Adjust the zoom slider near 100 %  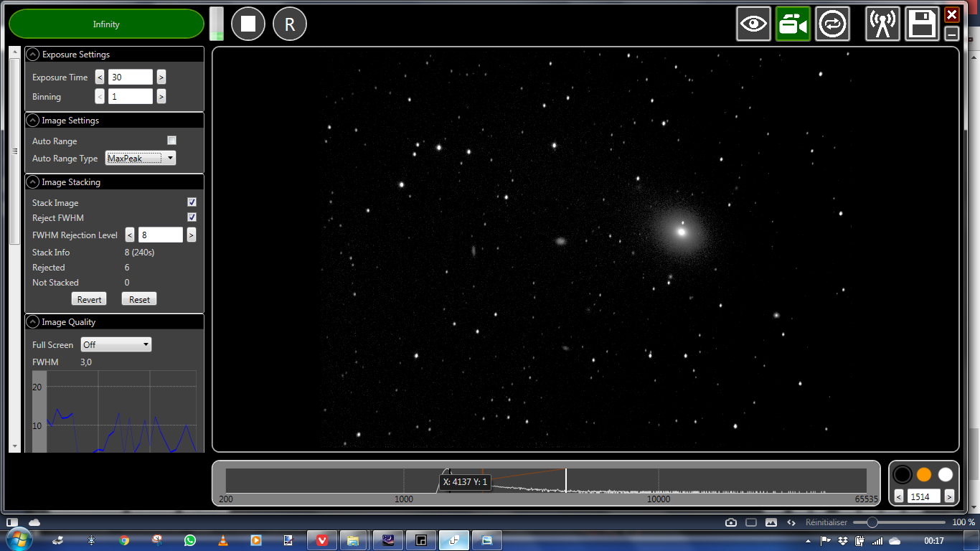(872, 522)
